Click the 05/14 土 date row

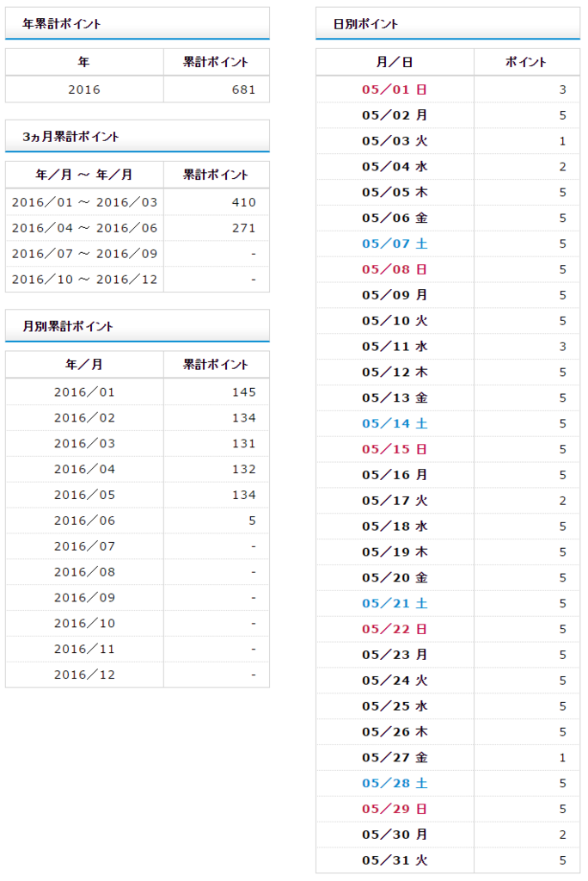coord(448,423)
